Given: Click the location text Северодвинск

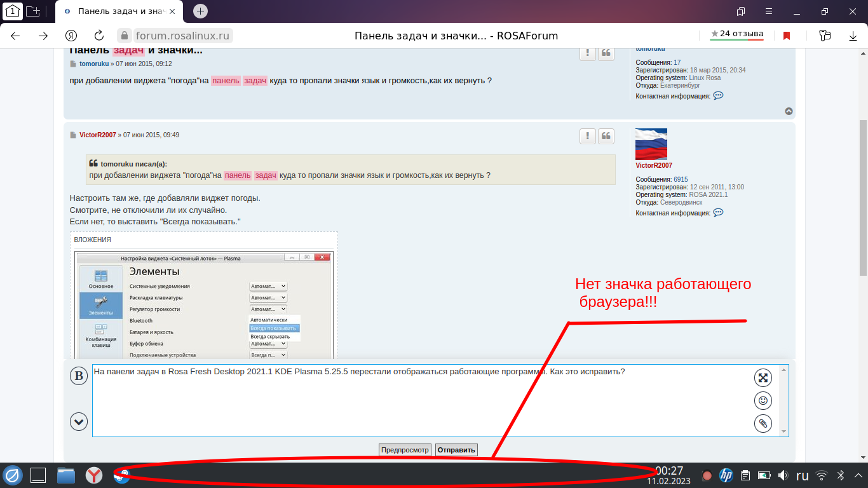Looking at the screenshot, I should [x=681, y=202].
